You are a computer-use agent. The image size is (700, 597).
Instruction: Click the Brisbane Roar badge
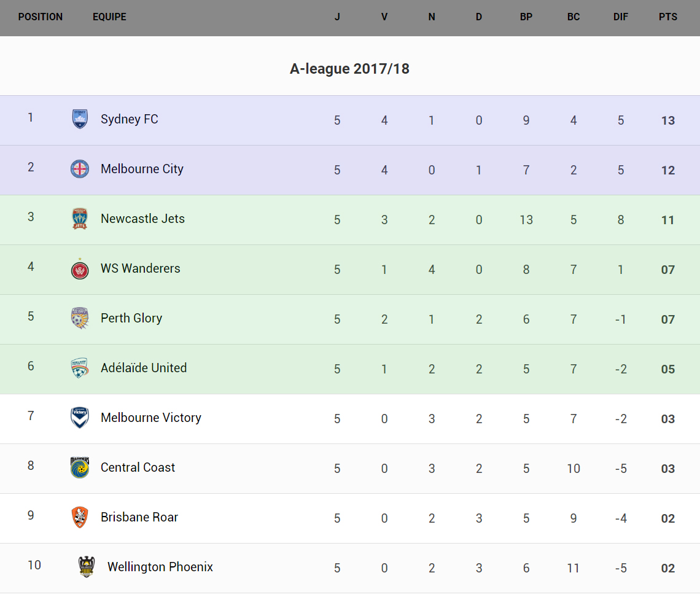click(x=80, y=517)
